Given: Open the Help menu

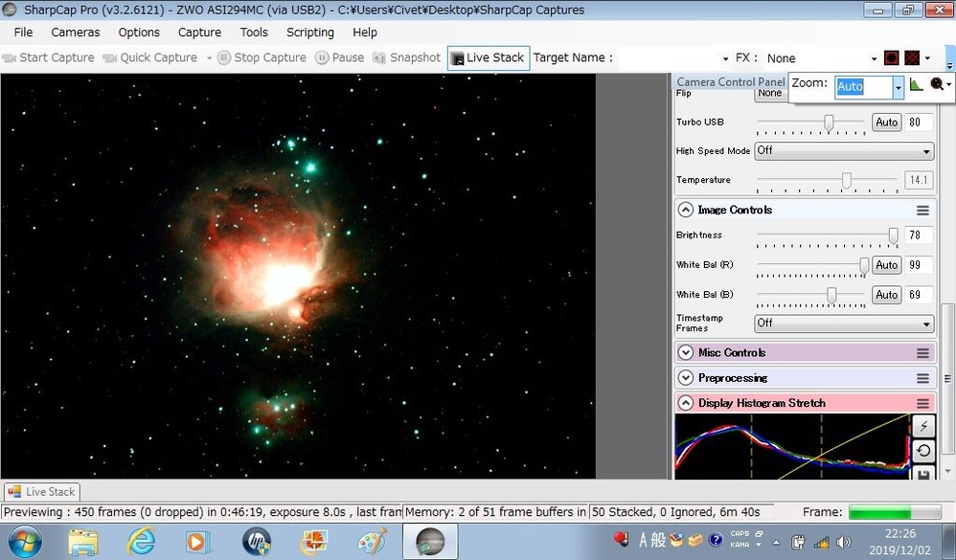Looking at the screenshot, I should point(365,33).
